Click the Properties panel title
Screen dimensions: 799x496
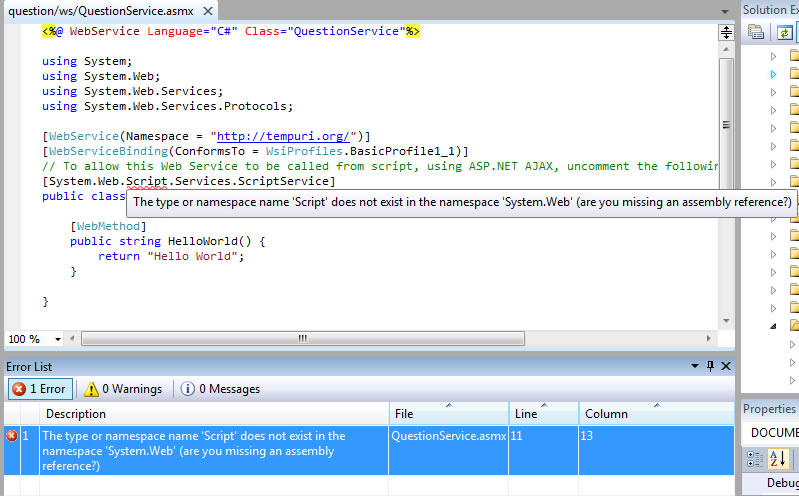(769, 409)
